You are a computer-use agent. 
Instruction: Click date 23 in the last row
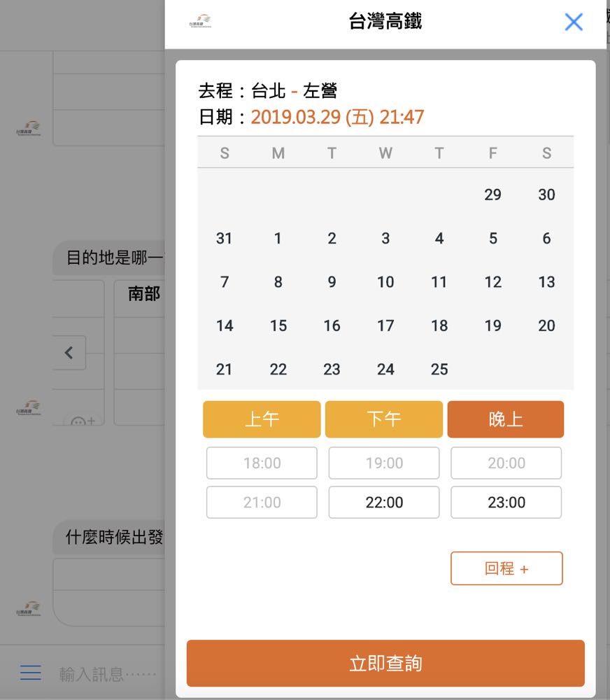pos(332,370)
